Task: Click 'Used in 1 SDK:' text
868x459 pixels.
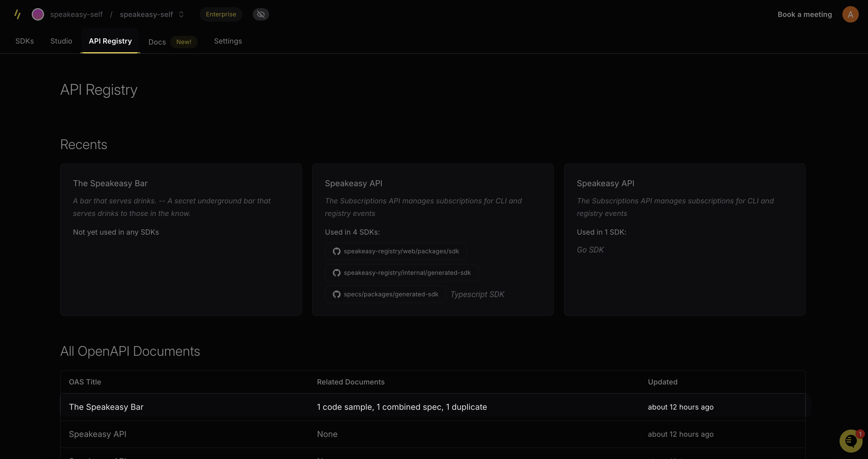Action: tap(601, 232)
